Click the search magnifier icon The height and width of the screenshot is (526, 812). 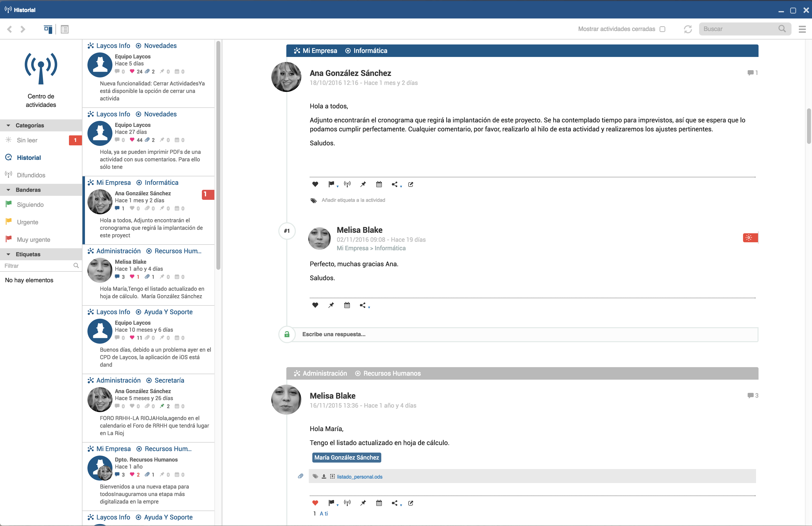point(782,29)
